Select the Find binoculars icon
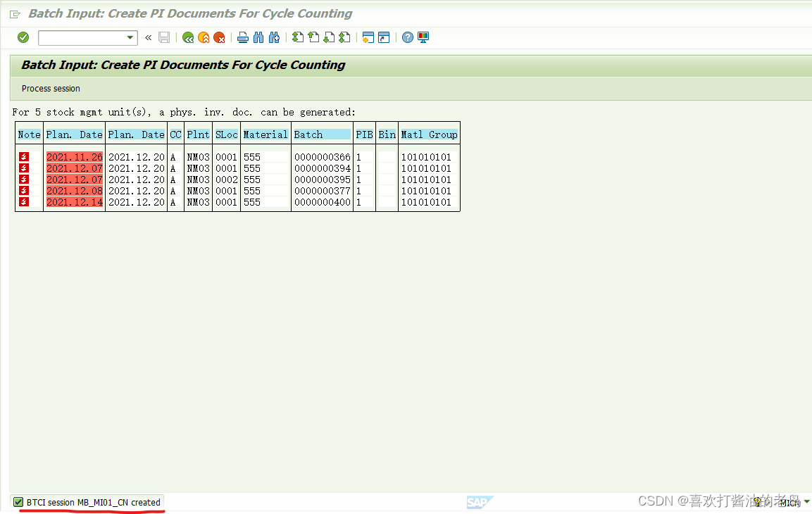This screenshot has height=514, width=812. tap(258, 37)
